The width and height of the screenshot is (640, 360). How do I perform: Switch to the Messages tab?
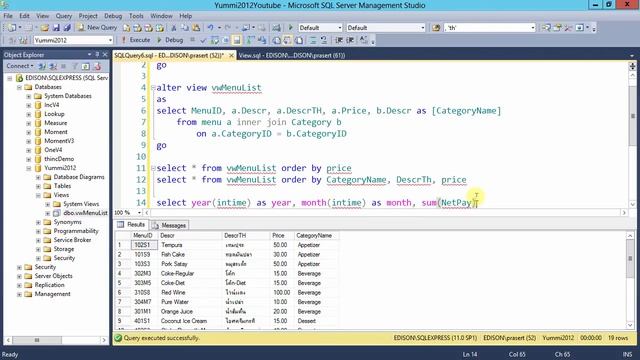[x=169, y=225]
